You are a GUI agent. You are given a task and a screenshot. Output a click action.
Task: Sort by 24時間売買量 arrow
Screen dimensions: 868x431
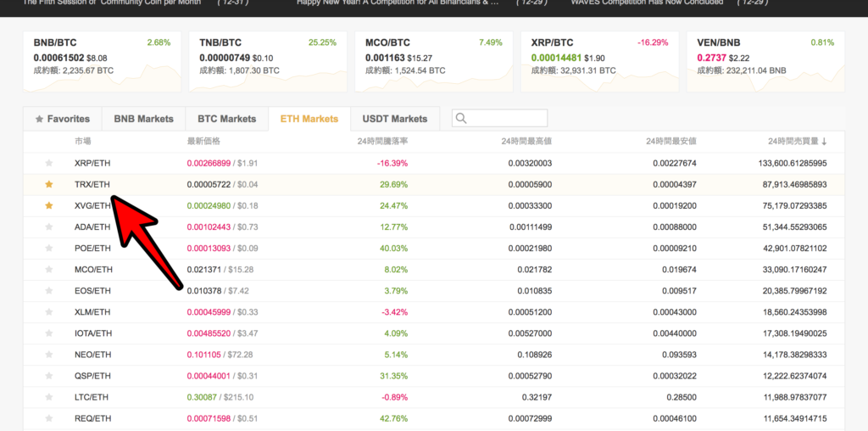tap(824, 142)
